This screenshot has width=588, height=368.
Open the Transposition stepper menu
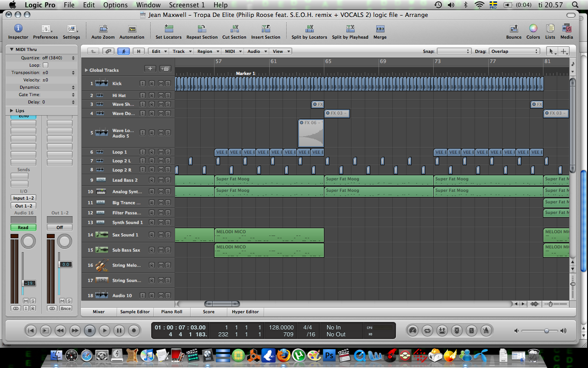point(73,73)
